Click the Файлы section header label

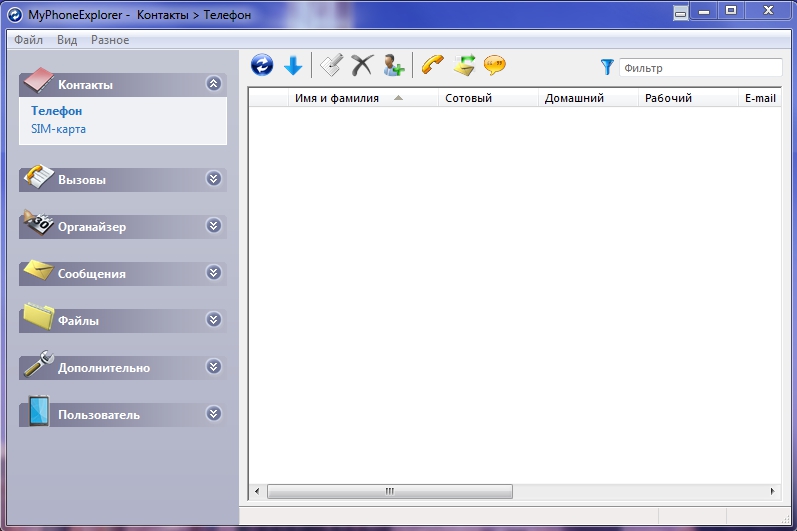click(x=78, y=321)
